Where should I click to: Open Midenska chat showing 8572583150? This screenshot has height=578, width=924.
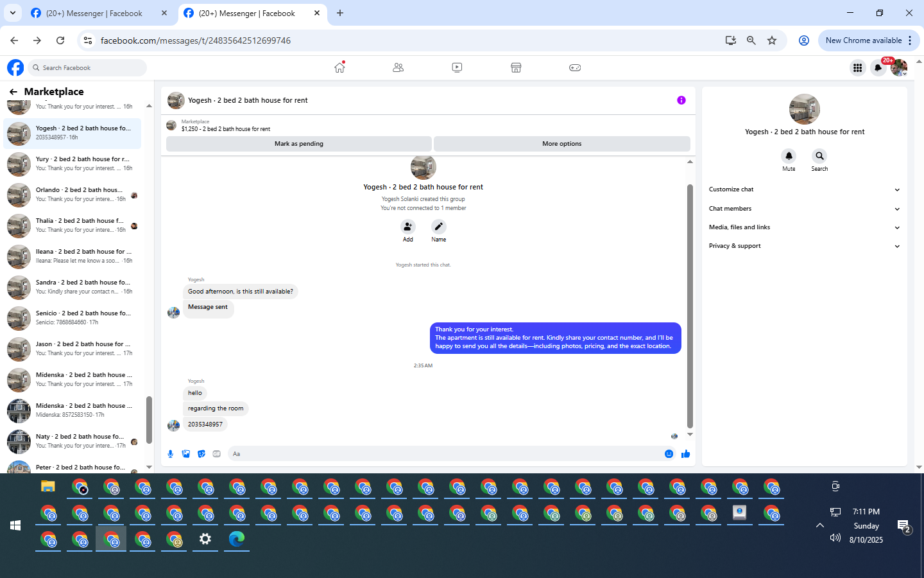73,411
